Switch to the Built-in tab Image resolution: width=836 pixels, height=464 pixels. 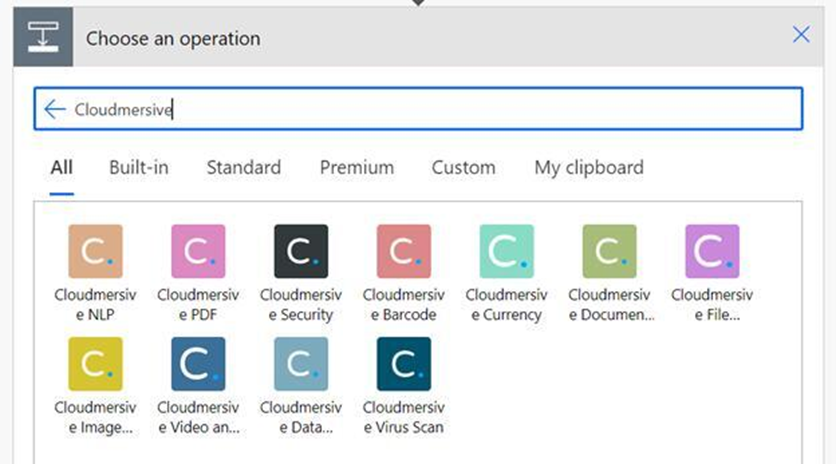[x=139, y=167]
